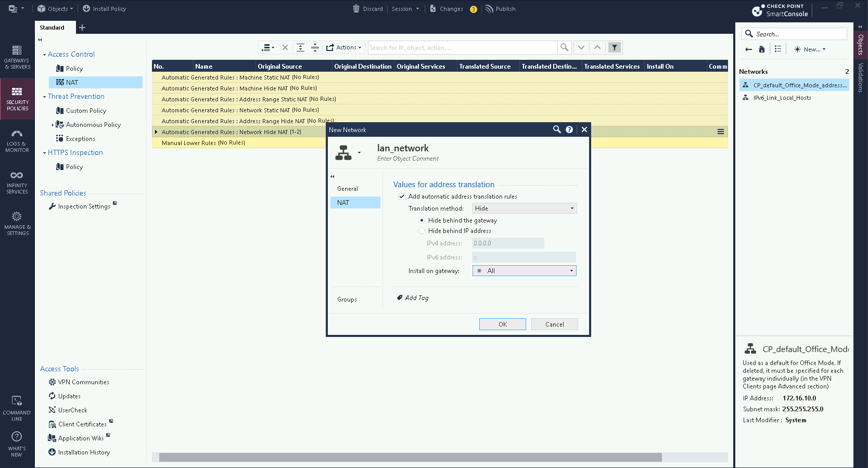This screenshot has width=868, height=468.
Task: Open Install on gateway dropdown
Action: pyautogui.click(x=524, y=271)
